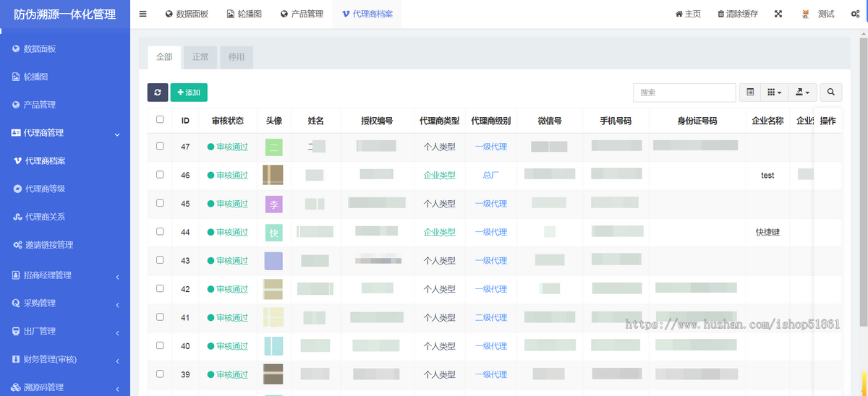This screenshot has height=396, width=868.
Task: Click 一级代理 link in row ID 39
Action: pos(491,374)
